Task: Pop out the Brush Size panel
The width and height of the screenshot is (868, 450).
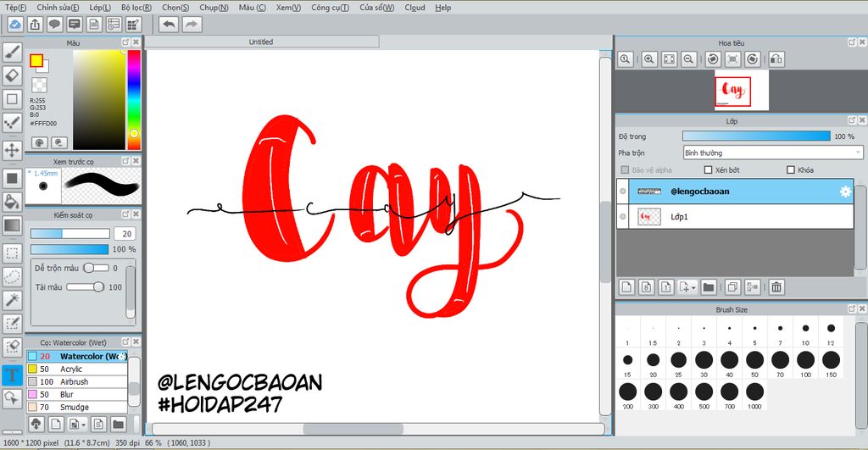Action: pos(852,308)
